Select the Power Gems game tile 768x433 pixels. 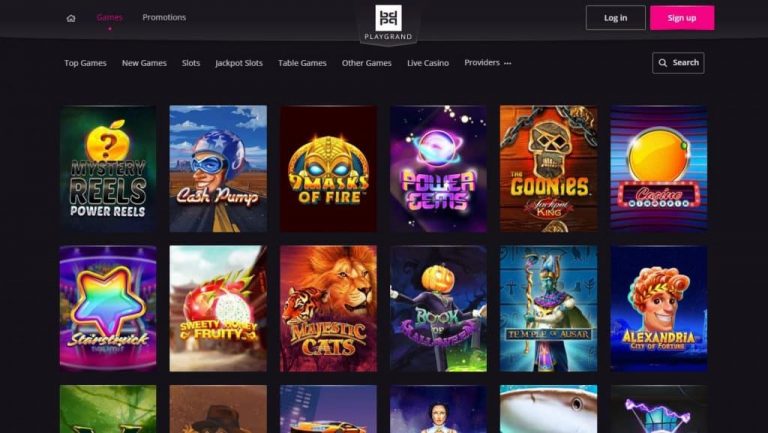[438, 168]
